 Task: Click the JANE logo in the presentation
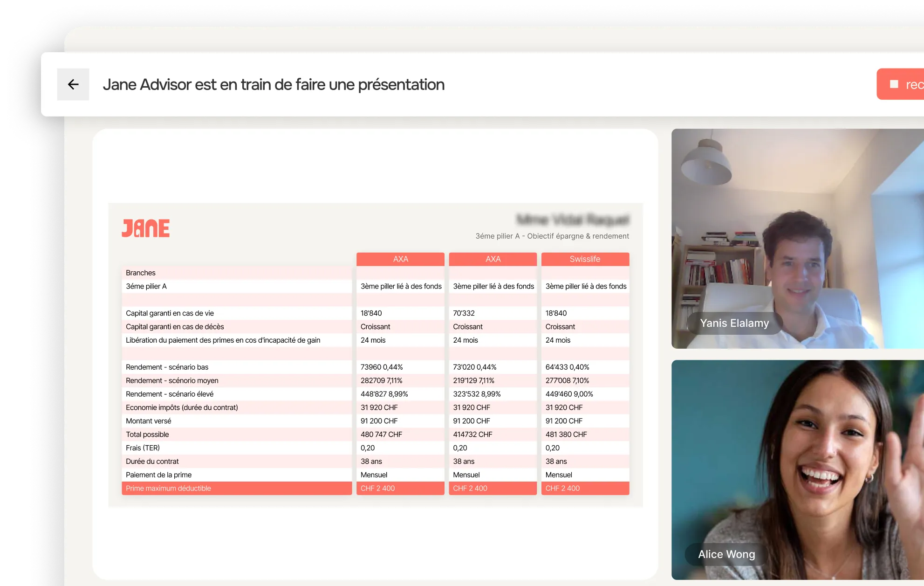click(x=146, y=228)
